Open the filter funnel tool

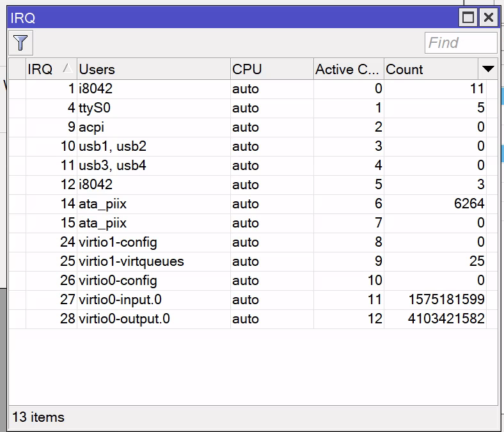coord(20,43)
